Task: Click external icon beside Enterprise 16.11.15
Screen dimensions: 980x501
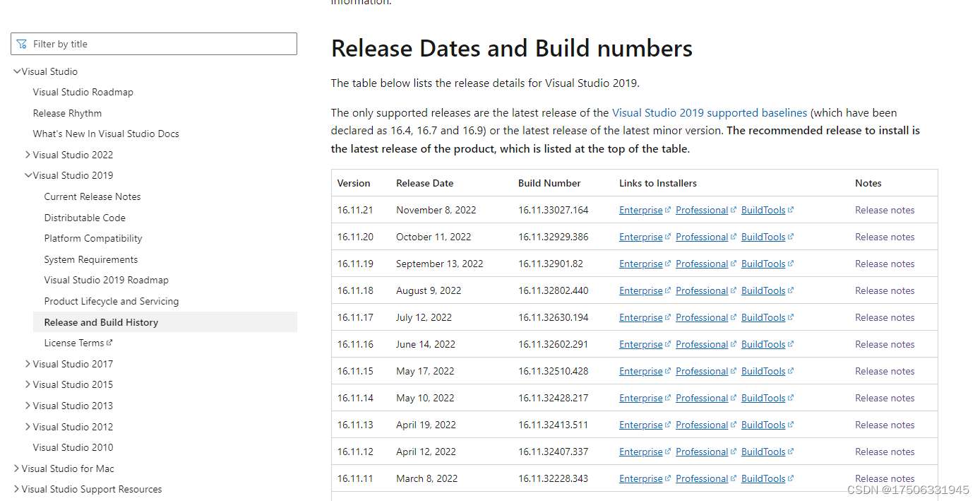Action: pos(667,371)
